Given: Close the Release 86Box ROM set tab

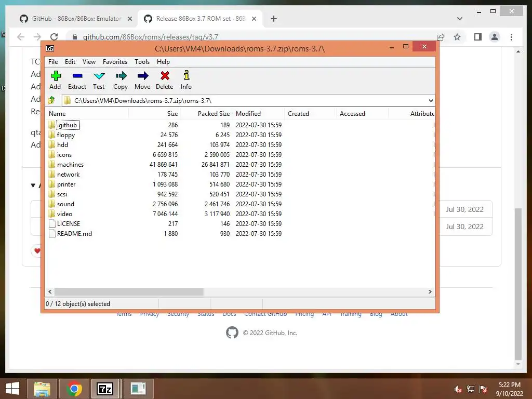Looking at the screenshot, I should 254,19.
